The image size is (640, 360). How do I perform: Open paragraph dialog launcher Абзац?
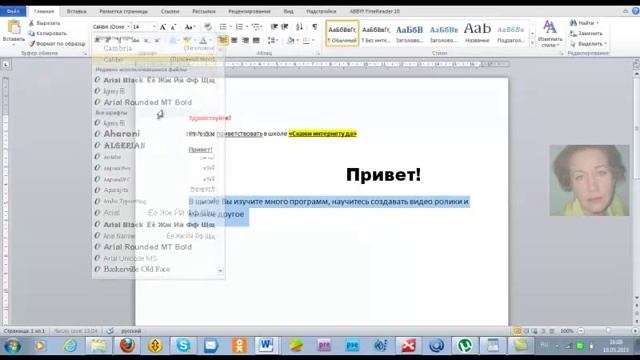[318, 53]
